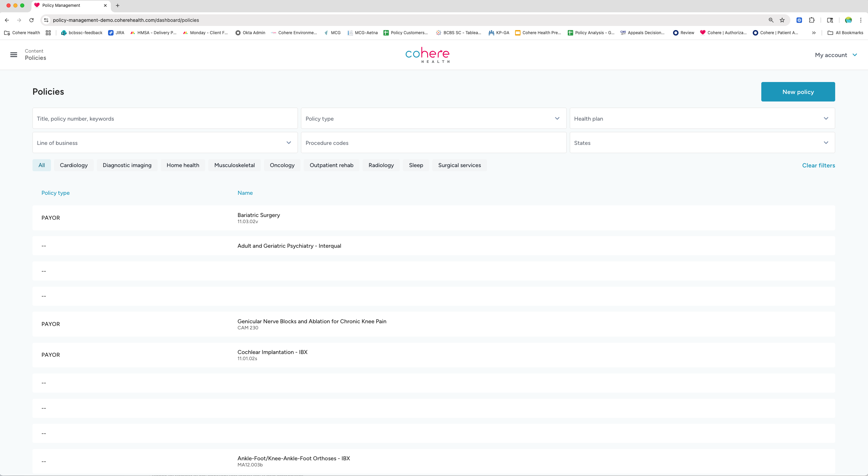868x476 pixels.
Task: Show more bookmarks with double chevron
Action: [814, 33]
